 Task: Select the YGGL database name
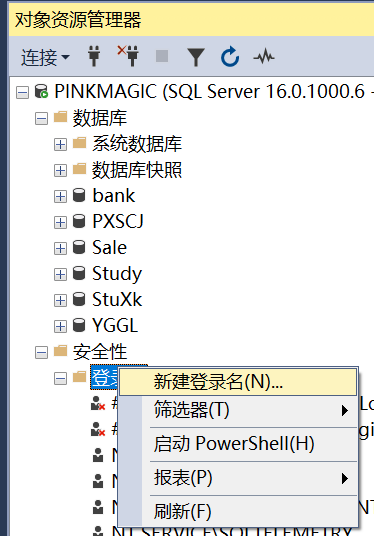point(115,325)
